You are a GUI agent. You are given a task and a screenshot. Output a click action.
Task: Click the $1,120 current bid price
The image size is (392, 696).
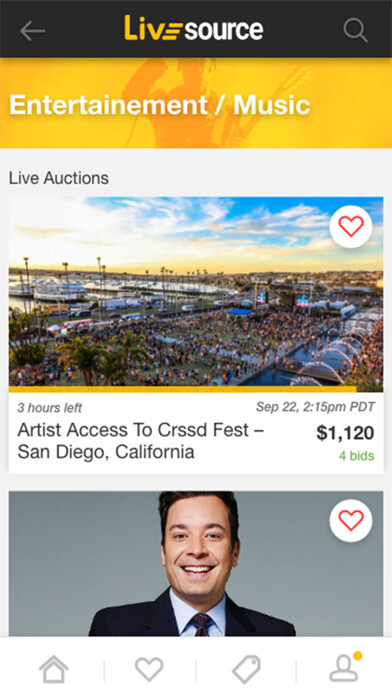[x=345, y=433]
